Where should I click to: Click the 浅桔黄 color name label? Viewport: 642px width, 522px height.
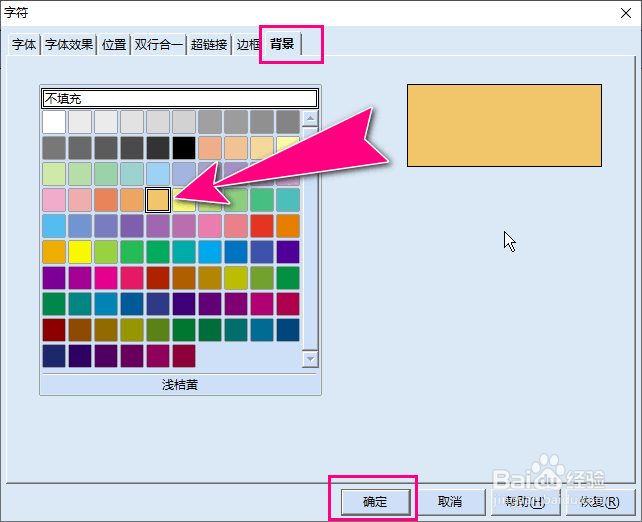pyautogui.click(x=180, y=385)
